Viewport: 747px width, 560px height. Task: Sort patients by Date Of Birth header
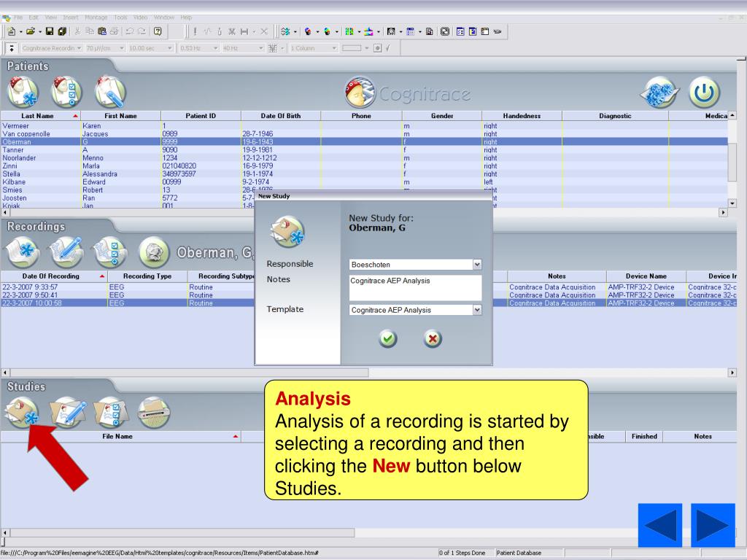point(281,116)
